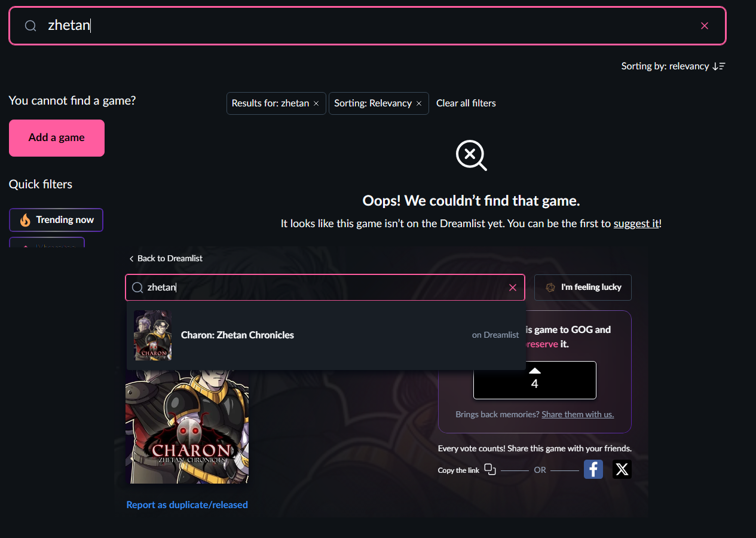This screenshot has width=756, height=538.
Task: Click the copy link icon
Action: (x=490, y=470)
